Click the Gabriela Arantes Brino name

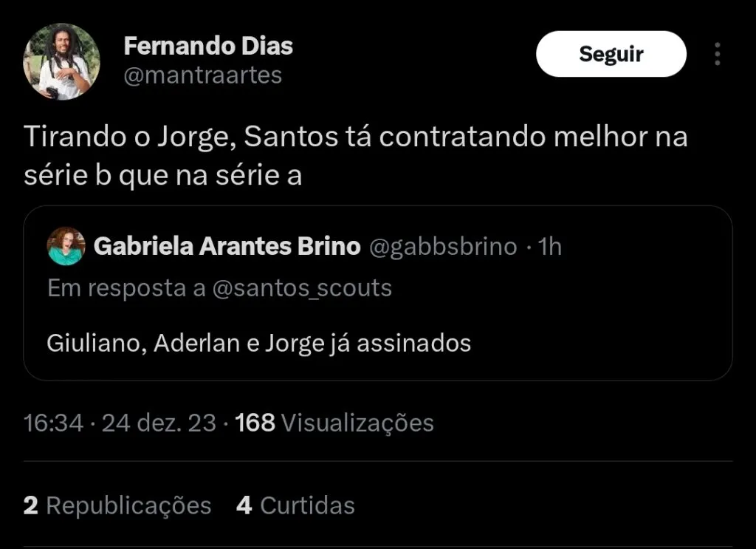pyautogui.click(x=227, y=246)
